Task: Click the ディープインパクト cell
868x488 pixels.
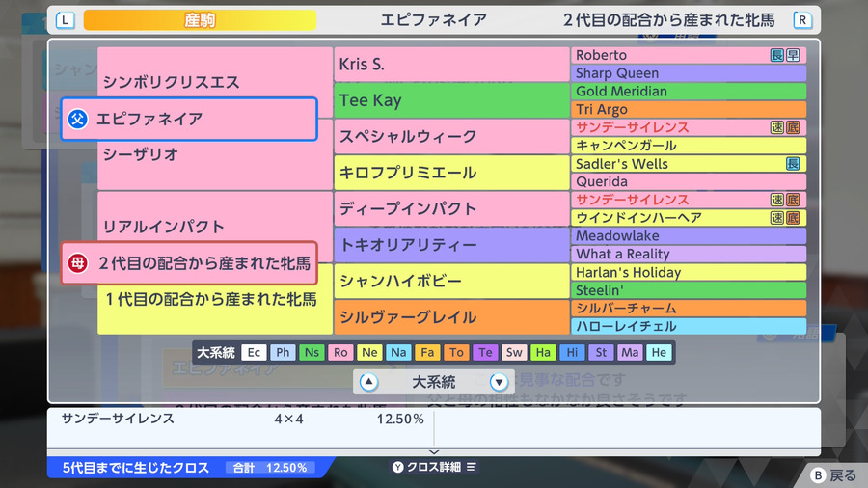Action: pos(451,208)
